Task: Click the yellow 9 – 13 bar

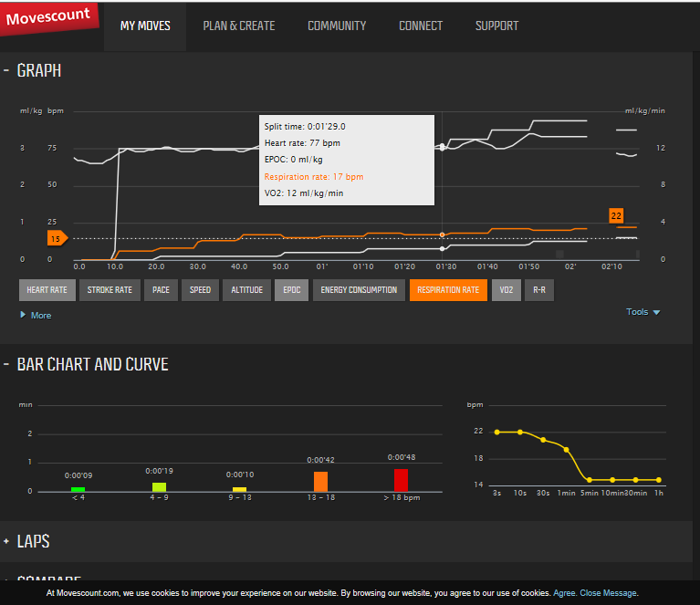Action: (x=240, y=489)
